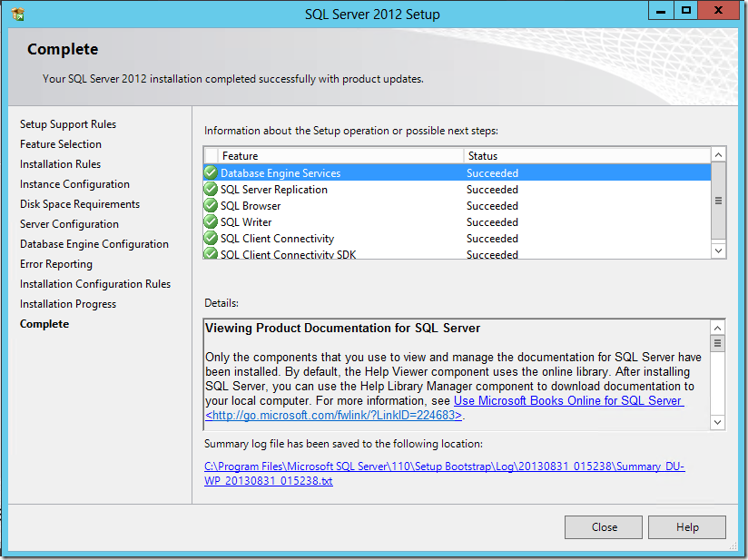Select the SQL Client Connectivity row

point(457,238)
